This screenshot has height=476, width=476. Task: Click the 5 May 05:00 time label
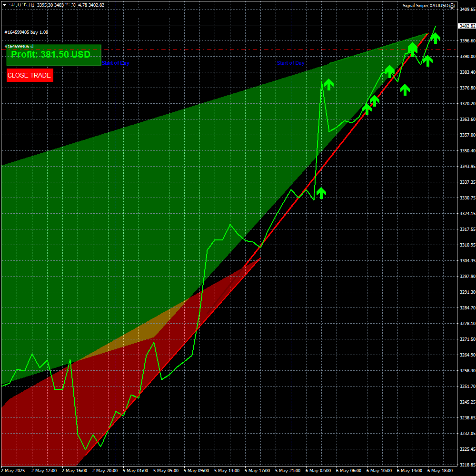pos(166,471)
